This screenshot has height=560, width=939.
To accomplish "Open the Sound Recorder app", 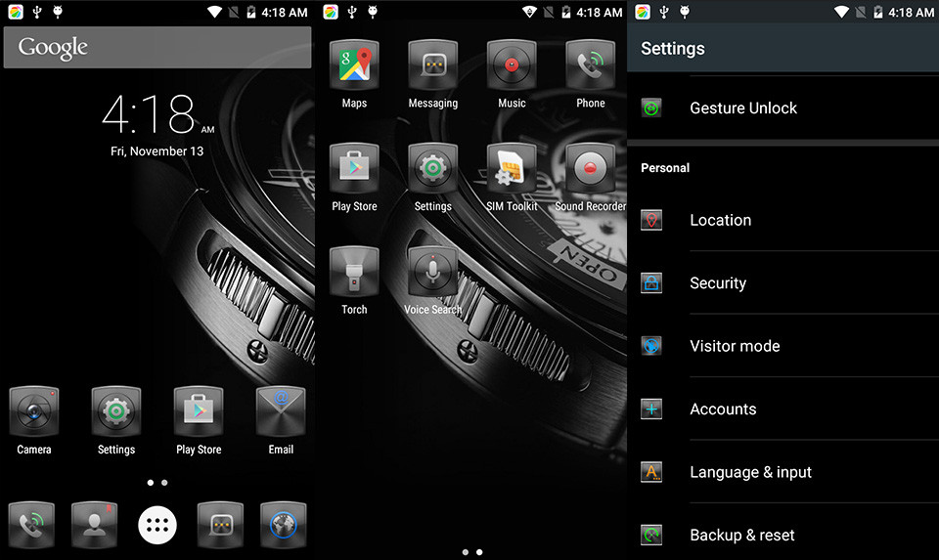I will point(591,169).
